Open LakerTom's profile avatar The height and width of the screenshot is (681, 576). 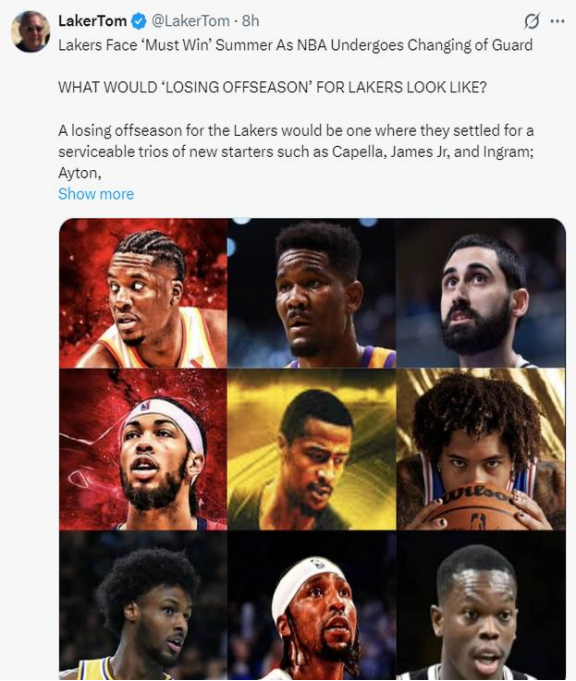(x=30, y=31)
